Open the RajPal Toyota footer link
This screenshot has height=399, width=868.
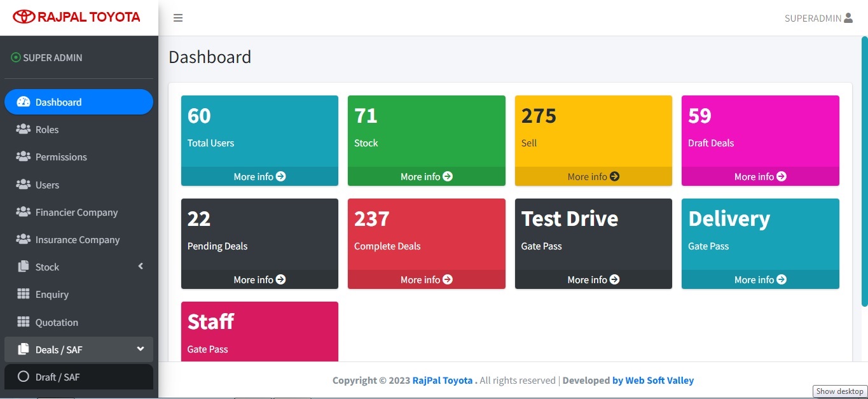[443, 380]
